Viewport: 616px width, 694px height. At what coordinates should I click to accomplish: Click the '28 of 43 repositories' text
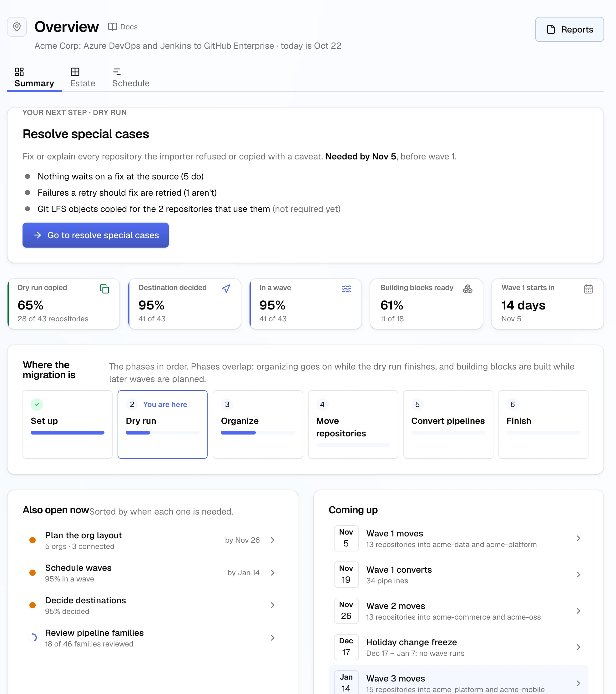point(53,319)
